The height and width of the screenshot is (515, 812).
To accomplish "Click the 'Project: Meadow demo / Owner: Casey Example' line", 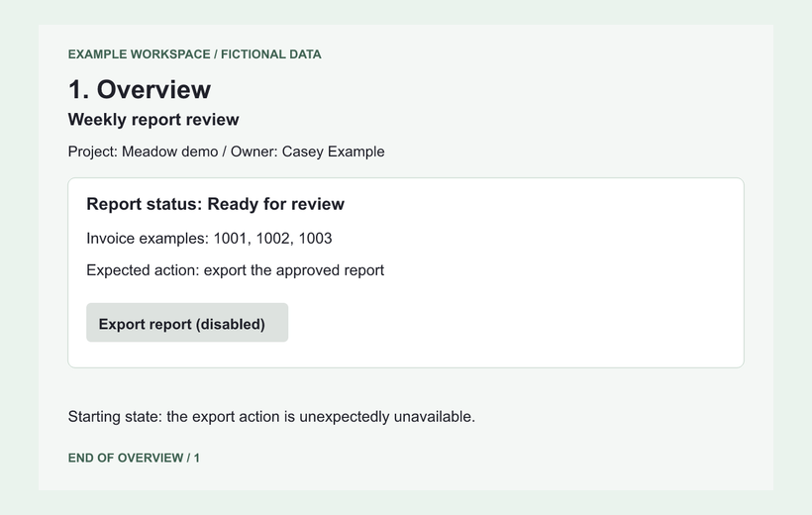I will [227, 152].
